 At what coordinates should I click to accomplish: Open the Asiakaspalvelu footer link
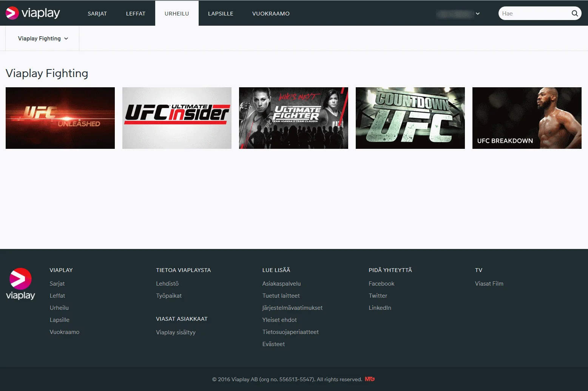click(281, 284)
